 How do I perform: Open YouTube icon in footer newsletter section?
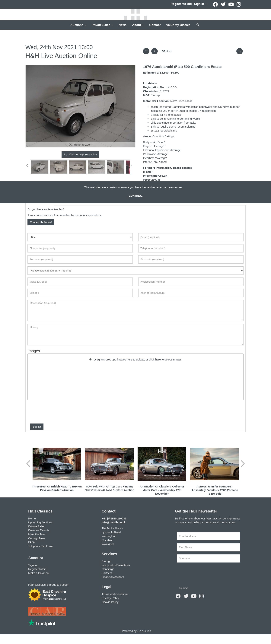(x=194, y=596)
